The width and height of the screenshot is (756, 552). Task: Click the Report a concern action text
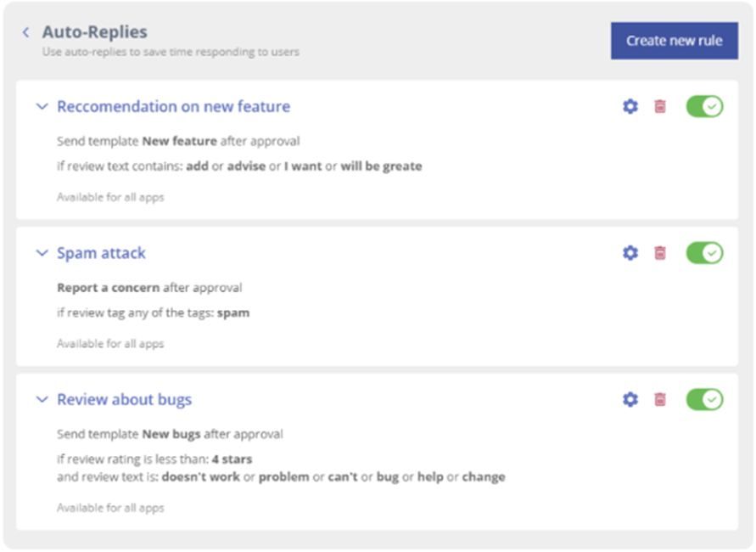point(108,288)
